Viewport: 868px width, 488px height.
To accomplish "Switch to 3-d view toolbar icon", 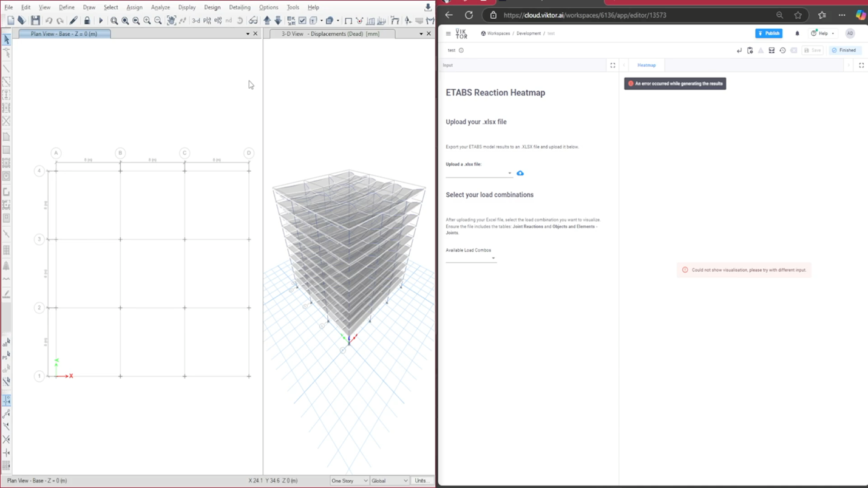I will 196,21.
